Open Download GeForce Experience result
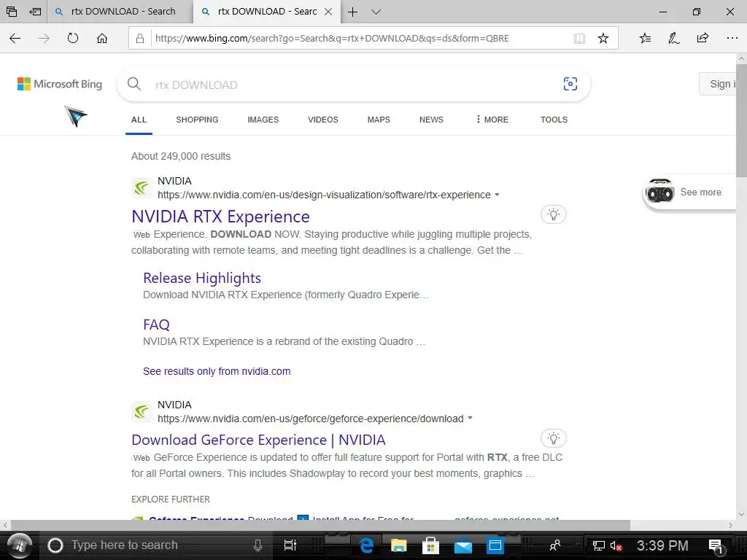Viewport: 747px width, 560px height. tap(258, 440)
